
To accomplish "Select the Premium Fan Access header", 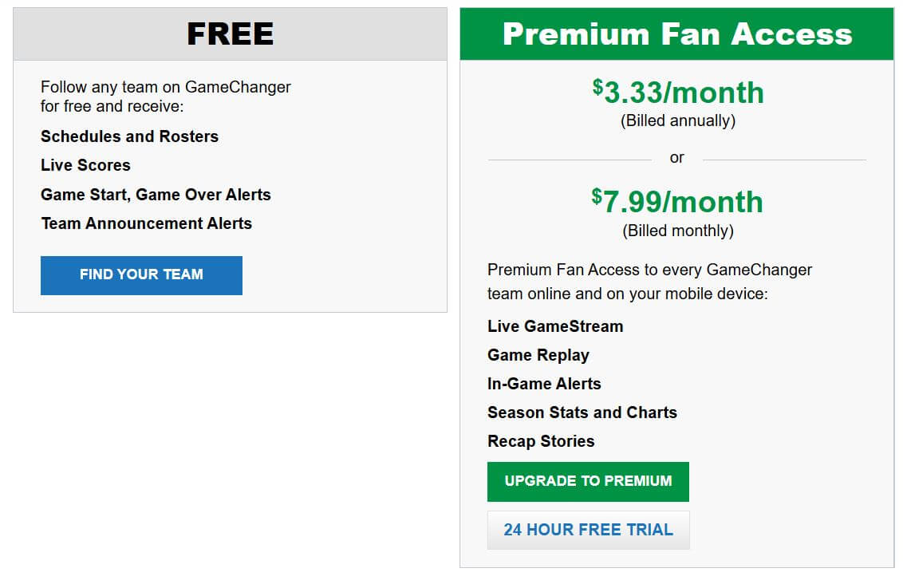I will 676,34.
